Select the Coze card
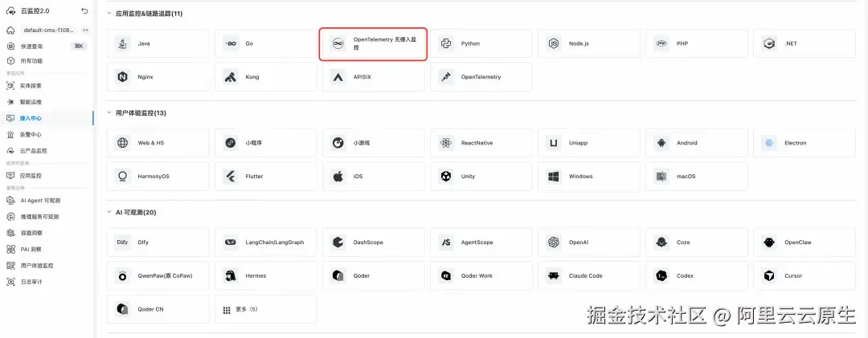The height and width of the screenshot is (338, 868). click(x=697, y=242)
